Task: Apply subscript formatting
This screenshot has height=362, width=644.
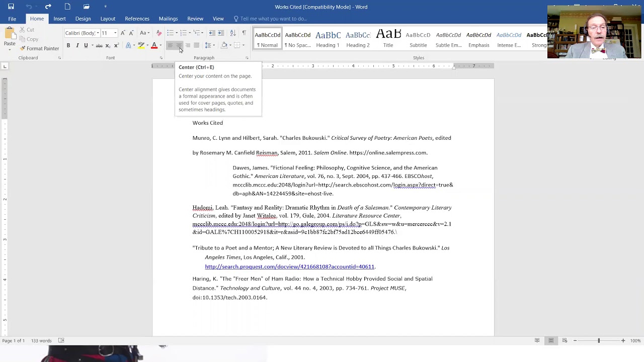Action: pos(108,45)
